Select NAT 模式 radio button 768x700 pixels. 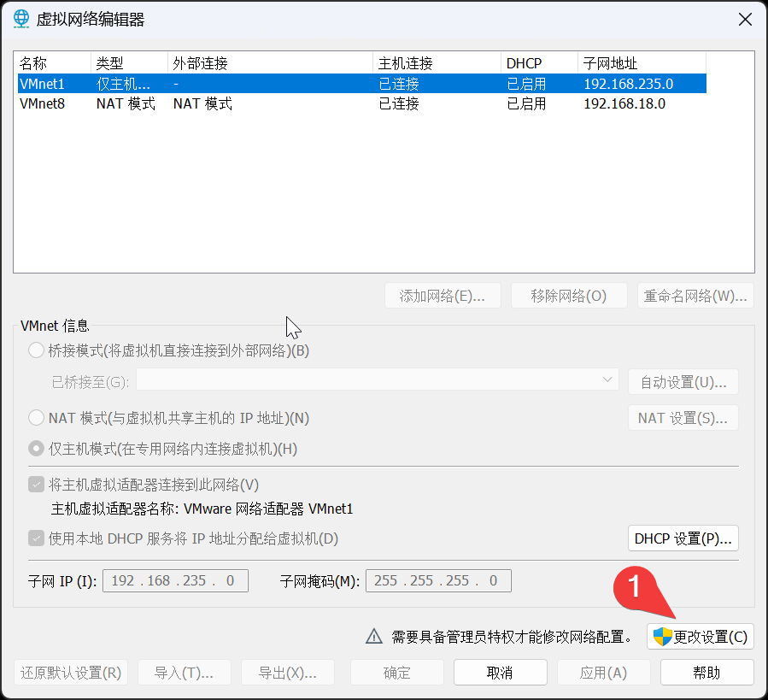[x=36, y=418]
